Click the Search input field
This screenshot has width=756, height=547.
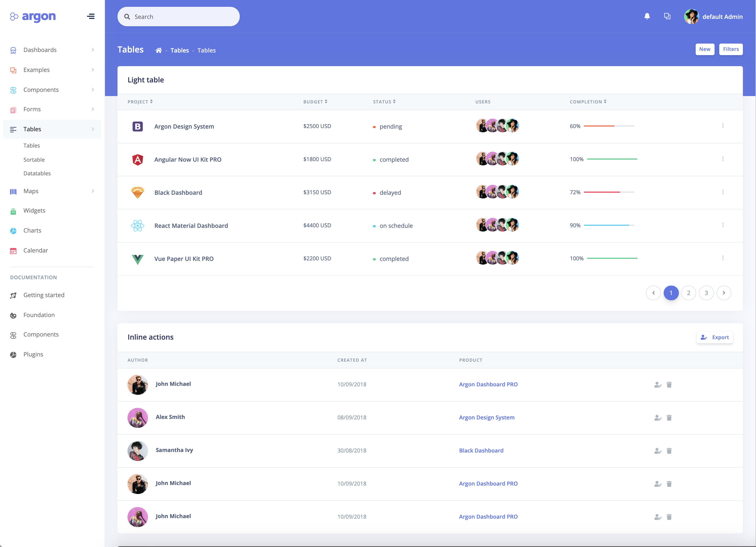178,17
